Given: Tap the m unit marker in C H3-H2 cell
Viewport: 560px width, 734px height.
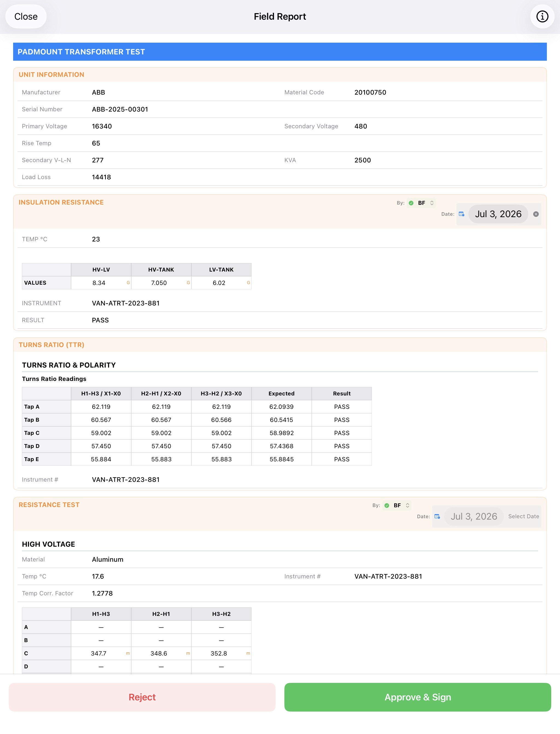Looking at the screenshot, I should [x=248, y=653].
